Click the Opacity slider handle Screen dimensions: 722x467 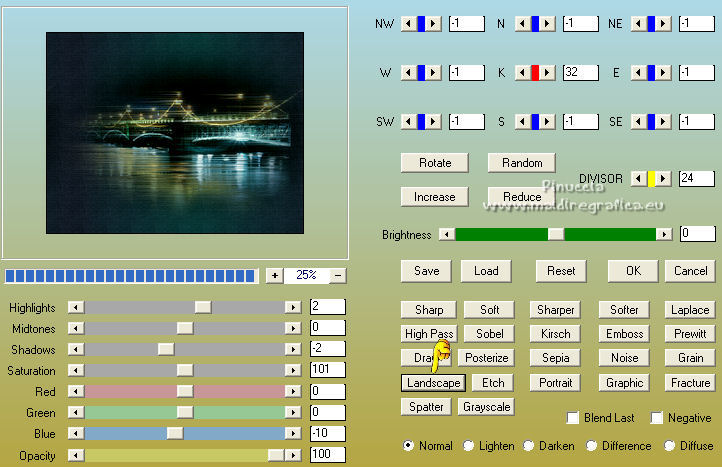[x=276, y=455]
